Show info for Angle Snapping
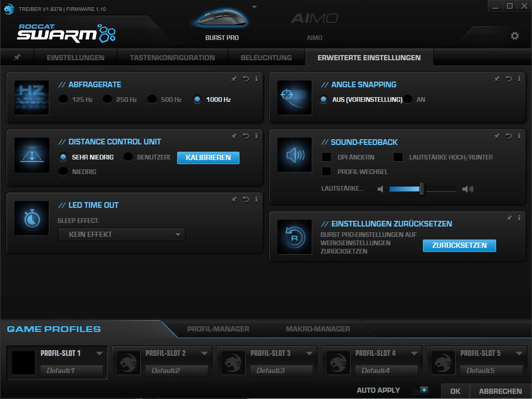The width and height of the screenshot is (532, 399). 519,79
